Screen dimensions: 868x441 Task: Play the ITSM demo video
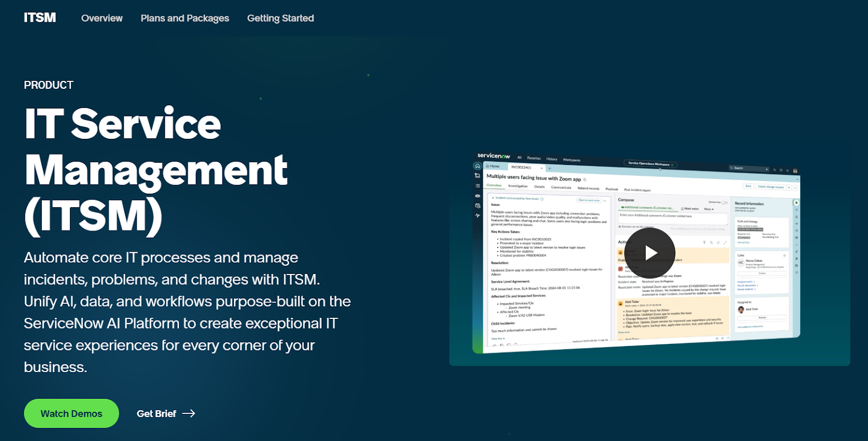pyautogui.click(x=649, y=252)
